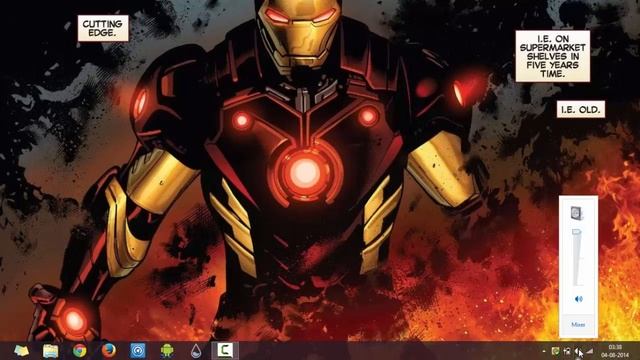Open the blue circular app on taskbar
This screenshot has height=360, width=640.
point(138,351)
